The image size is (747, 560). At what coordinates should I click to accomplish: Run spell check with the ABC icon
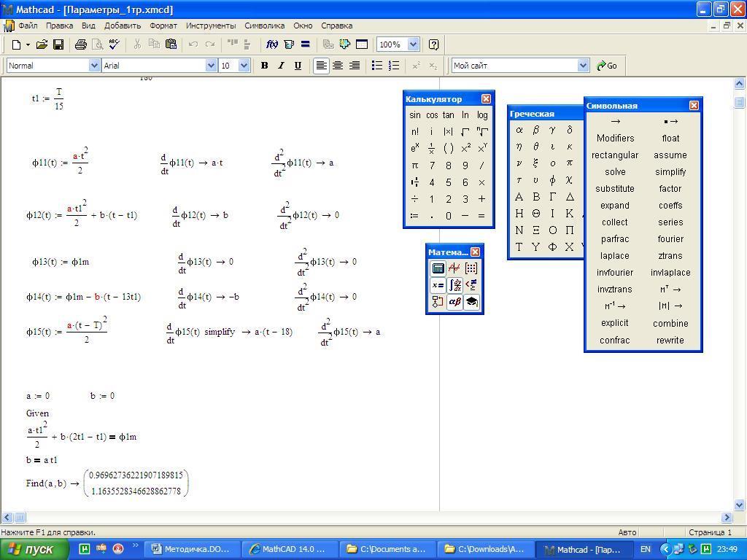coord(114,44)
